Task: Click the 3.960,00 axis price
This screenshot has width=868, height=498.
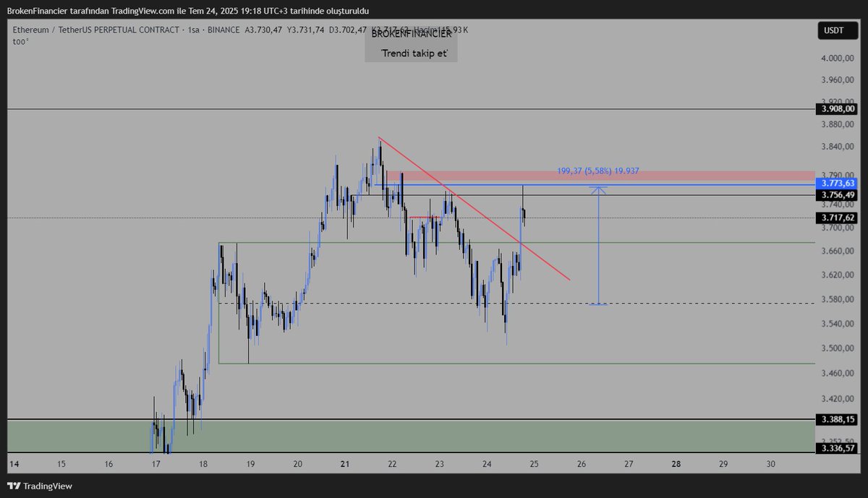Action: click(837, 80)
